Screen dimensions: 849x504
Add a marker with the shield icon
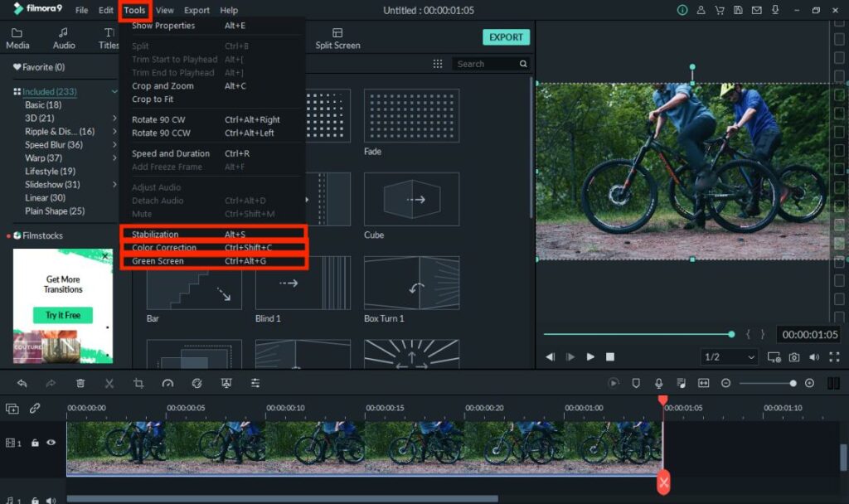[636, 383]
